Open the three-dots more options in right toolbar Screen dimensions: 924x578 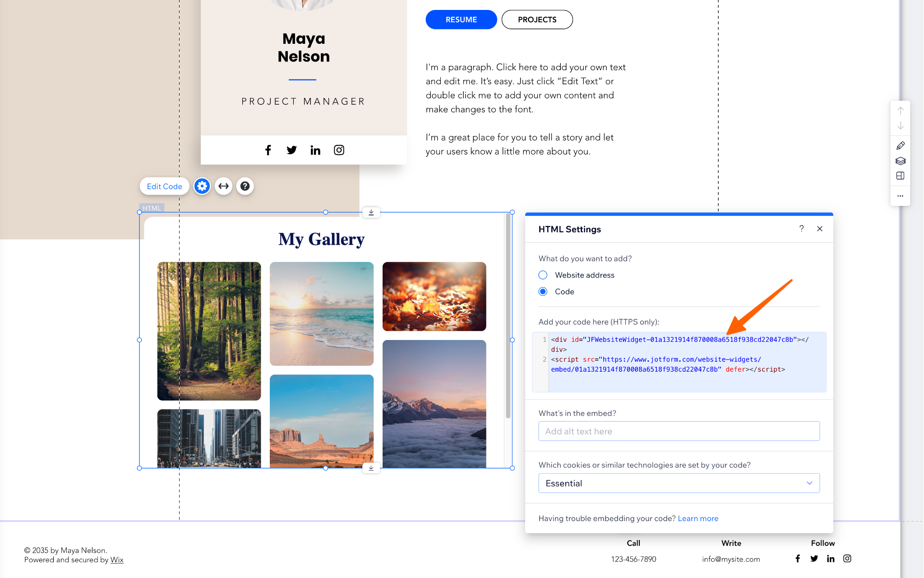pyautogui.click(x=901, y=196)
